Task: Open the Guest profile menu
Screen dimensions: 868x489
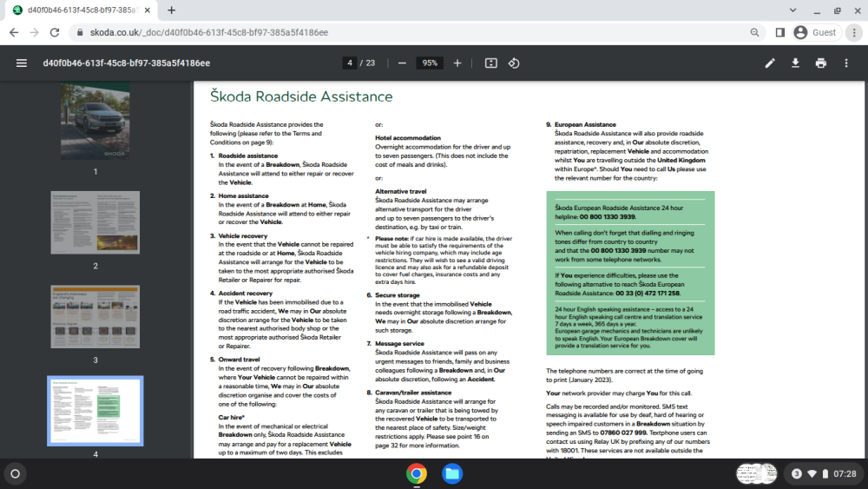Action: click(x=815, y=33)
